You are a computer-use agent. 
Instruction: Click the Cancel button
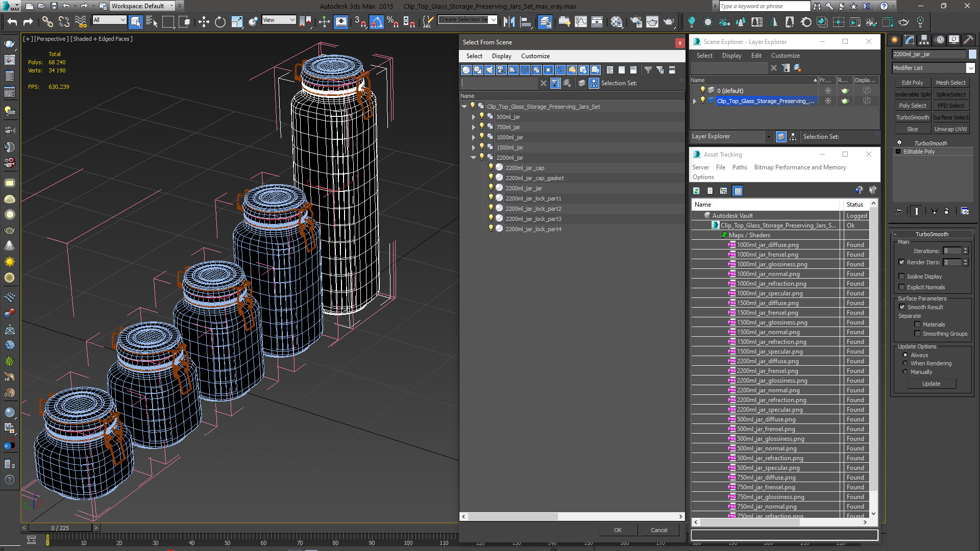click(659, 530)
